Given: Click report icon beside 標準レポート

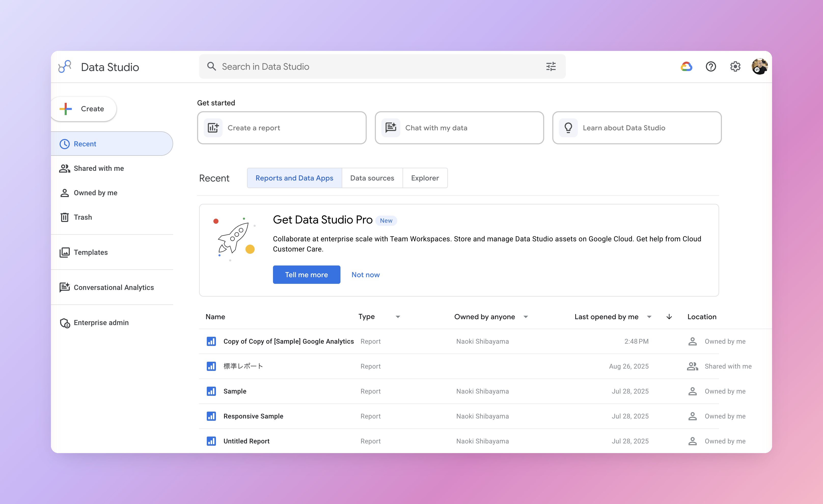Looking at the screenshot, I should click(x=211, y=366).
